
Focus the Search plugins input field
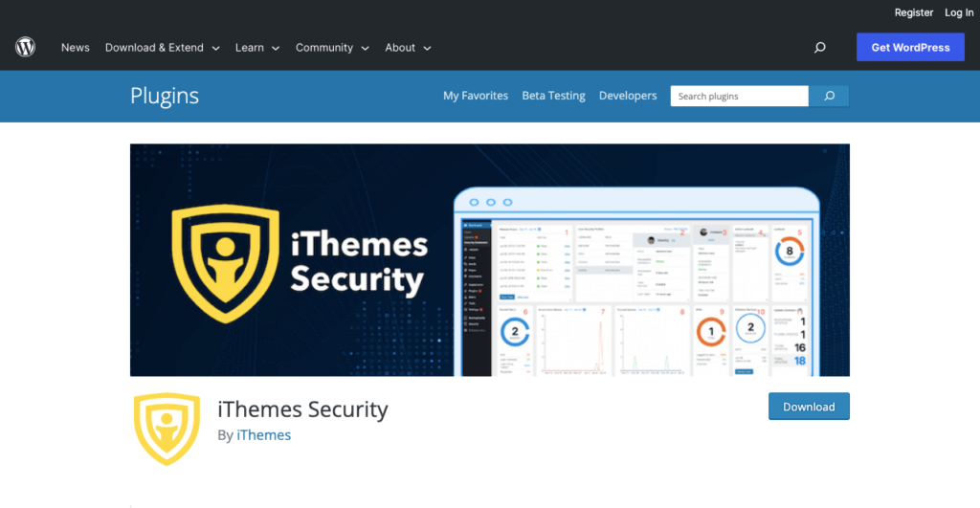click(740, 97)
